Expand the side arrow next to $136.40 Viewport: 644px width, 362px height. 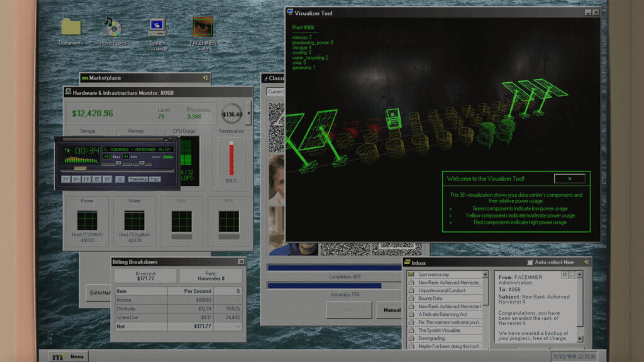(248, 114)
